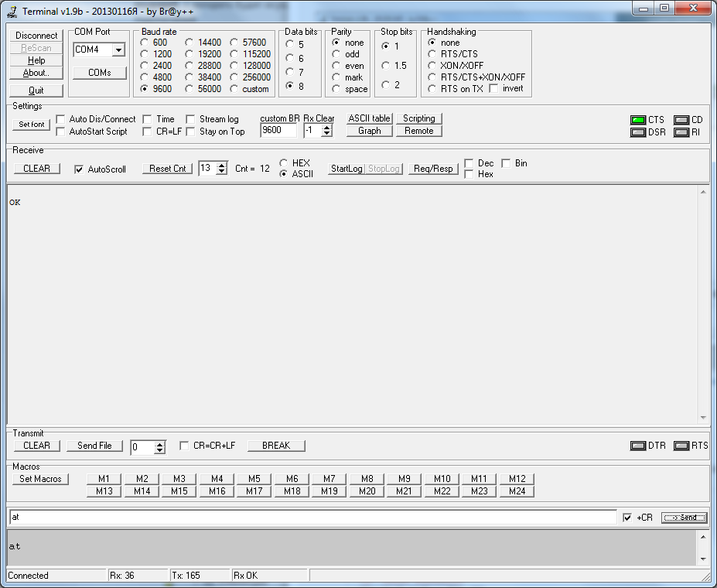Image resolution: width=717 pixels, height=588 pixels.
Task: Click the CTS status indicator
Action: point(637,120)
